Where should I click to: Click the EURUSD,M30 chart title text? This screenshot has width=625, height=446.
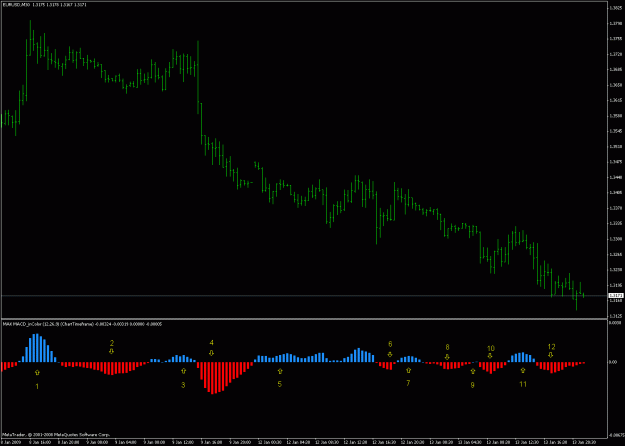(16, 5)
